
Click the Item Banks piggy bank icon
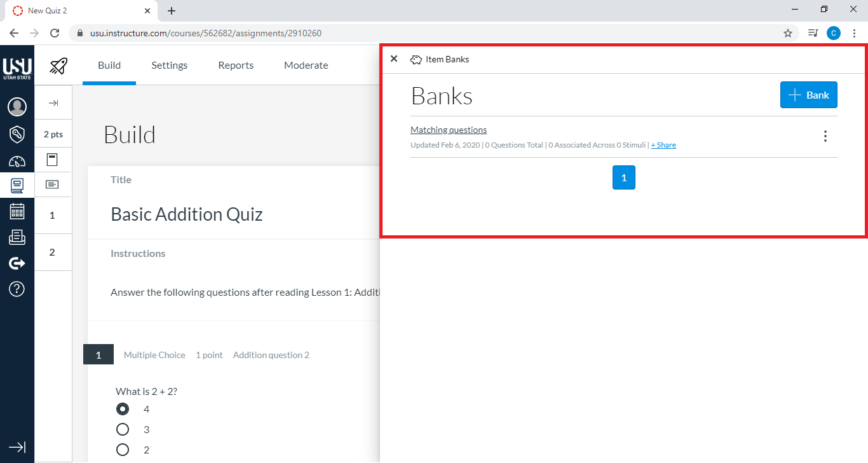[x=416, y=59]
